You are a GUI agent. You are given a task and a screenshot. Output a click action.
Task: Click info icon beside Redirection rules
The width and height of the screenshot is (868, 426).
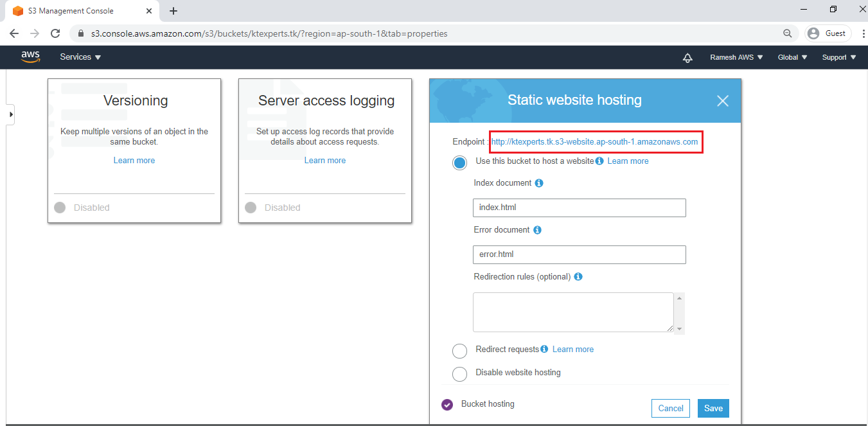pyautogui.click(x=578, y=277)
